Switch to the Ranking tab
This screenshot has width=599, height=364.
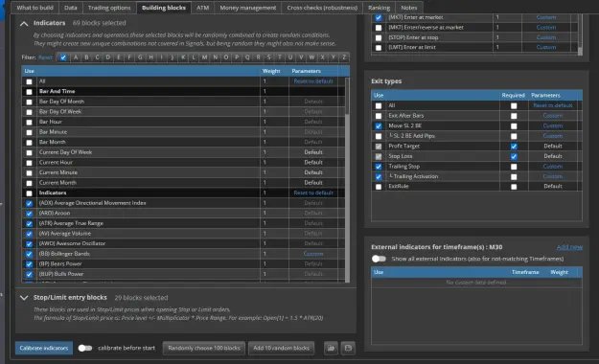[379, 8]
